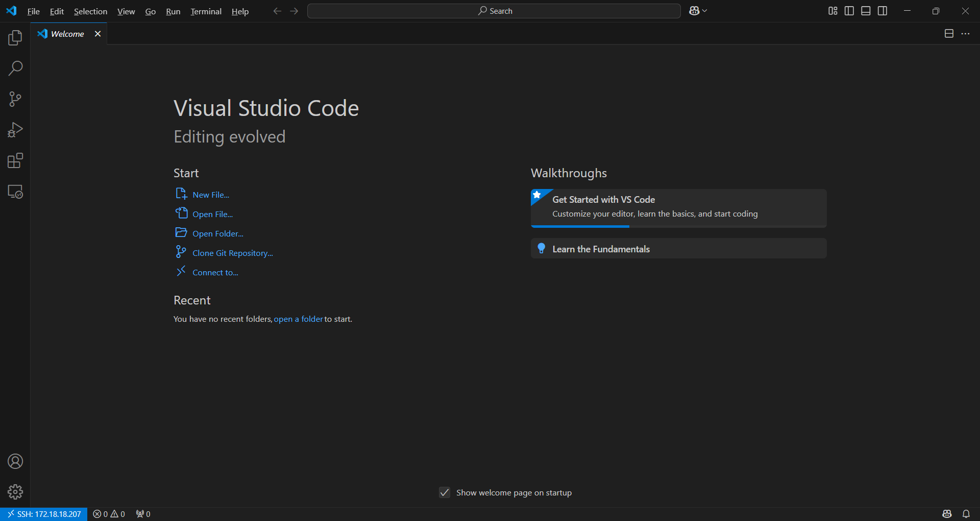This screenshot has width=980, height=521.
Task: Click the New File icon in Start list
Action: (x=181, y=194)
